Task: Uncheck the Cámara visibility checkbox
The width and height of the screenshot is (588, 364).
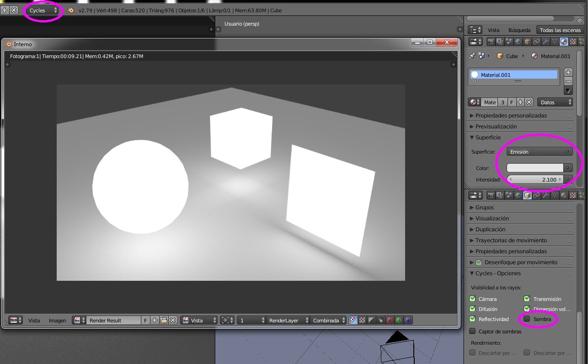Action: (x=473, y=299)
